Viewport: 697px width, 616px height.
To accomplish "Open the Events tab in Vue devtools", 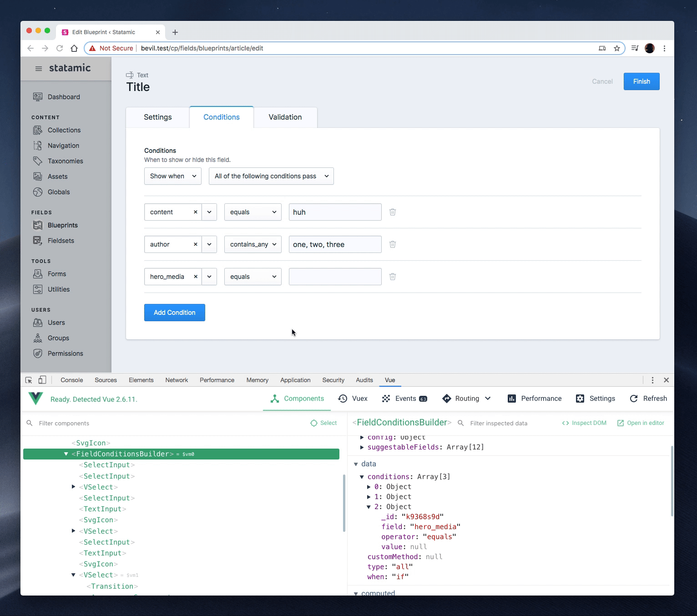I will pos(404,399).
